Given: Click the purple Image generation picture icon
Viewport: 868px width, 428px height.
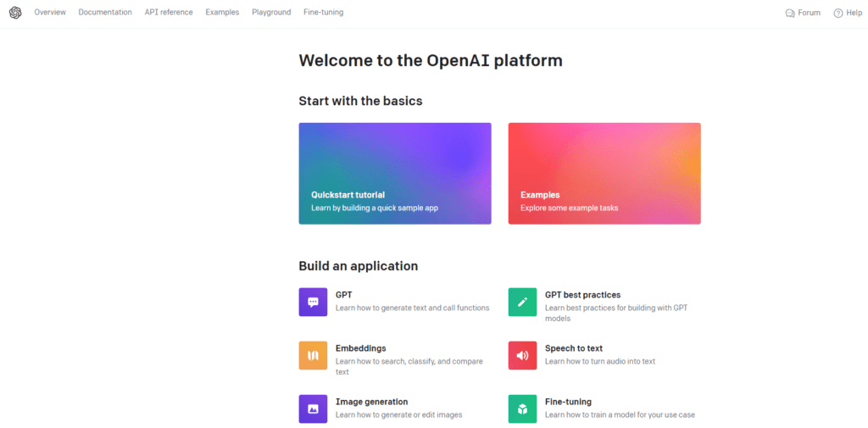Looking at the screenshot, I should [313, 409].
